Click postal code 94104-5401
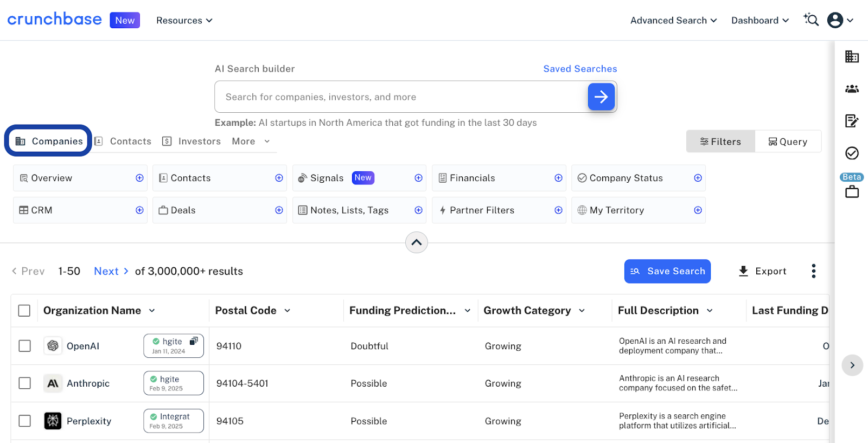The height and width of the screenshot is (443, 868). pyautogui.click(x=242, y=383)
